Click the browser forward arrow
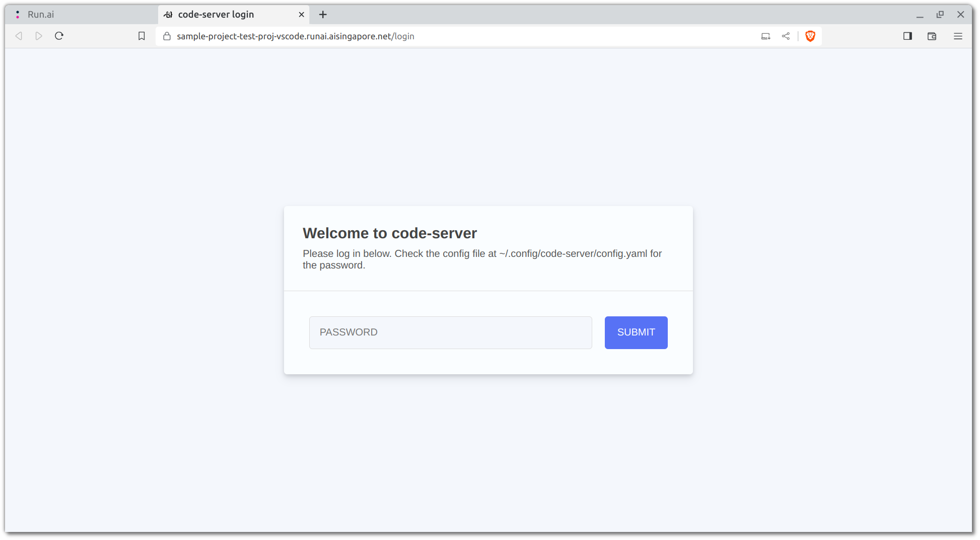980x540 pixels. click(39, 36)
